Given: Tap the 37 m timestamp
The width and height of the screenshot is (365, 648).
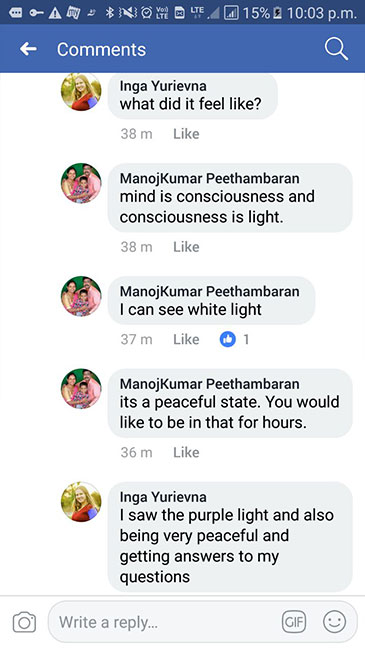Looking at the screenshot, I should 136,340.
